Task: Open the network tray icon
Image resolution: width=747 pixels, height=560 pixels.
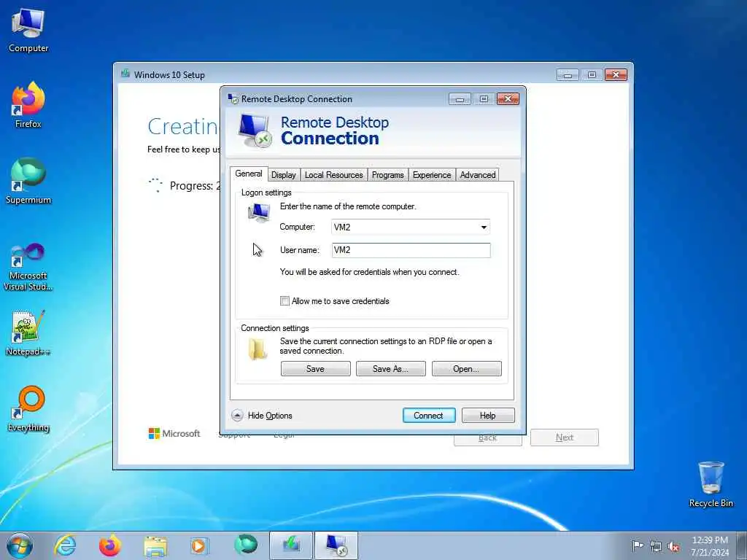Action: pos(656,547)
